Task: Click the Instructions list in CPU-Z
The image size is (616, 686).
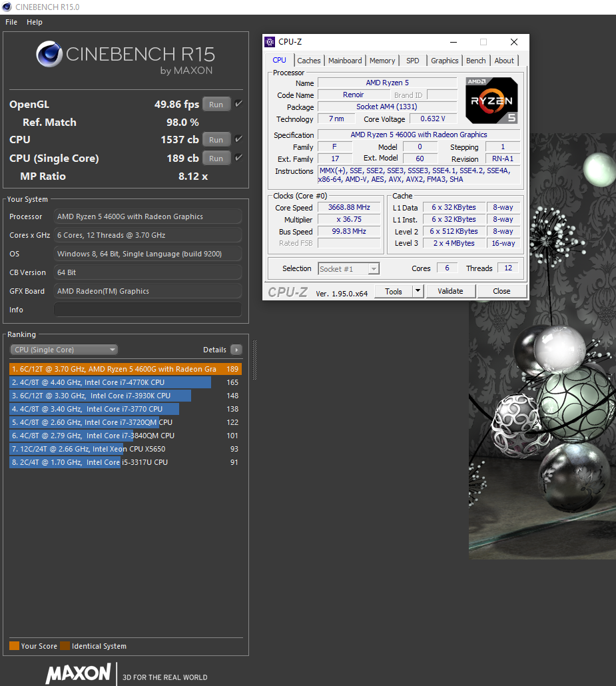Action: 419,174
